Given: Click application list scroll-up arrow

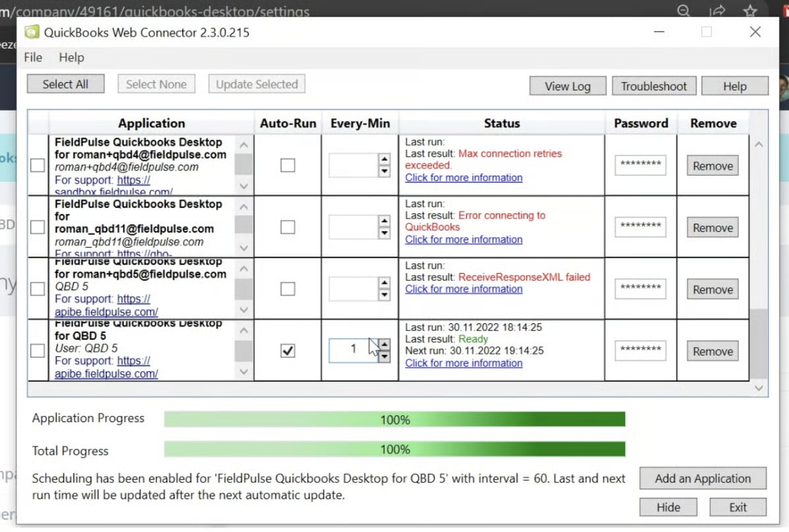Looking at the screenshot, I should click(x=759, y=145).
